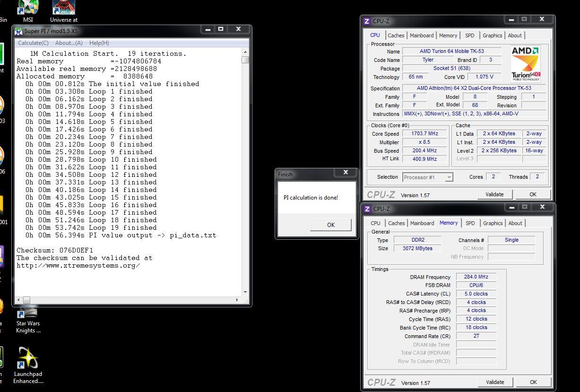The image size is (580, 392).
Task: Click the Core Speed 1703.7 MHz value
Action: pyautogui.click(x=424, y=134)
